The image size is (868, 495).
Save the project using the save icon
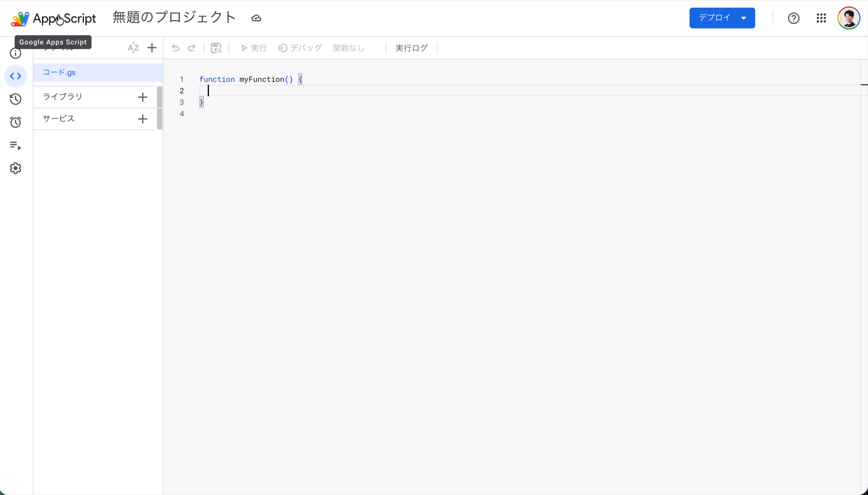[x=216, y=48]
